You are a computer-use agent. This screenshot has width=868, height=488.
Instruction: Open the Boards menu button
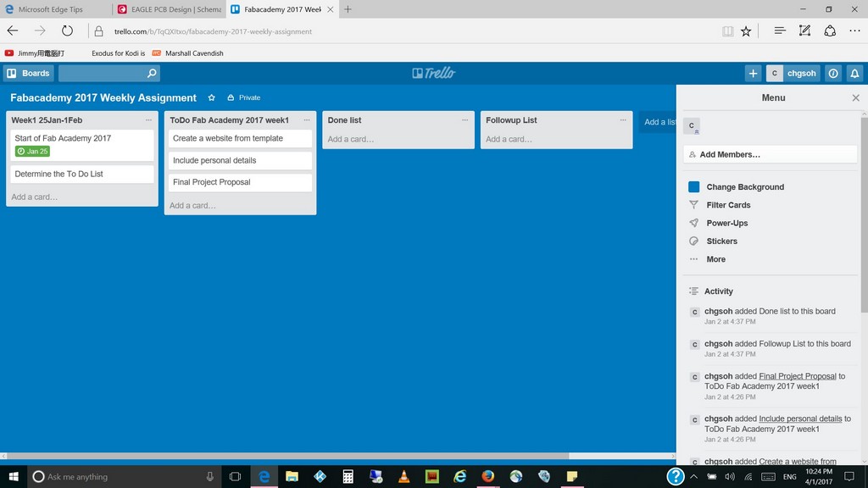(x=28, y=73)
